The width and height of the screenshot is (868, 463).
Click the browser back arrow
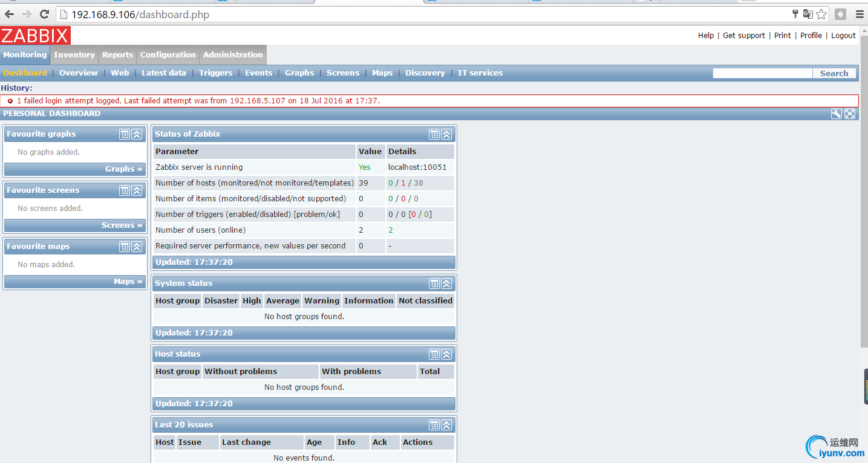coord(9,14)
